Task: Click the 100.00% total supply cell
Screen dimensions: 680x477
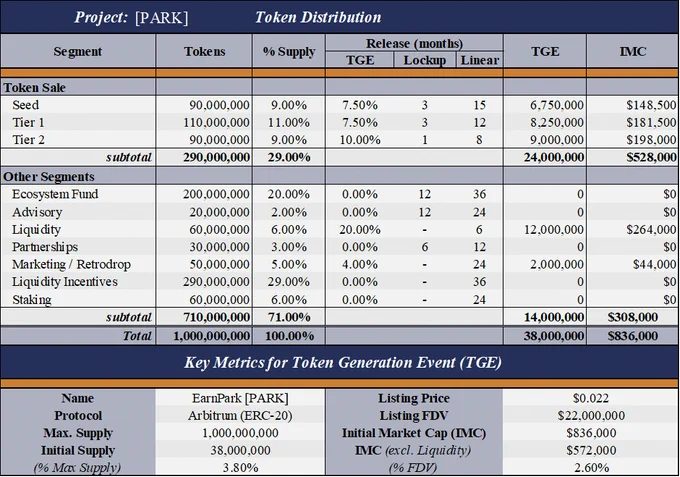Action: tap(289, 336)
